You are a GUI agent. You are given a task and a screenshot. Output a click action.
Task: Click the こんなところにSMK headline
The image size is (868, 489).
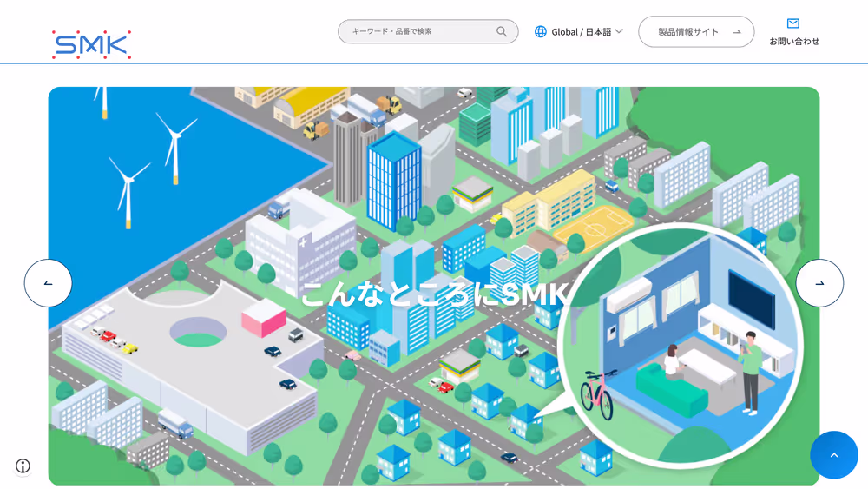coord(434,294)
